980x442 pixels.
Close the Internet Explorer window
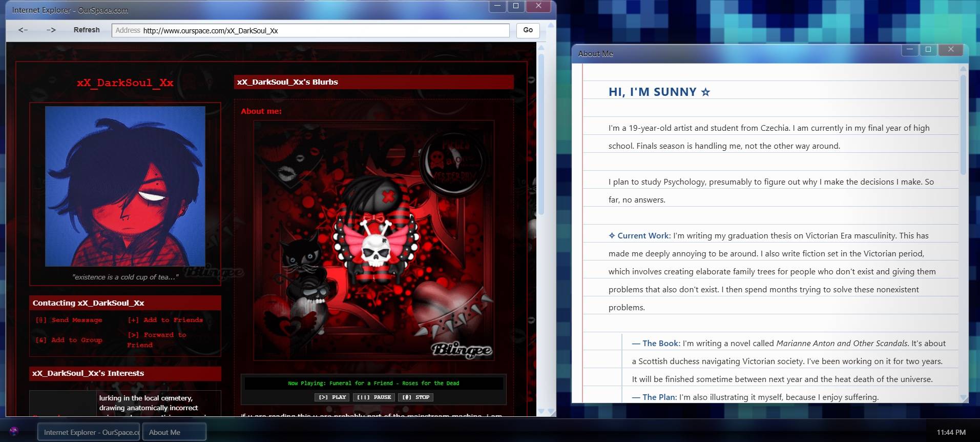[538, 6]
